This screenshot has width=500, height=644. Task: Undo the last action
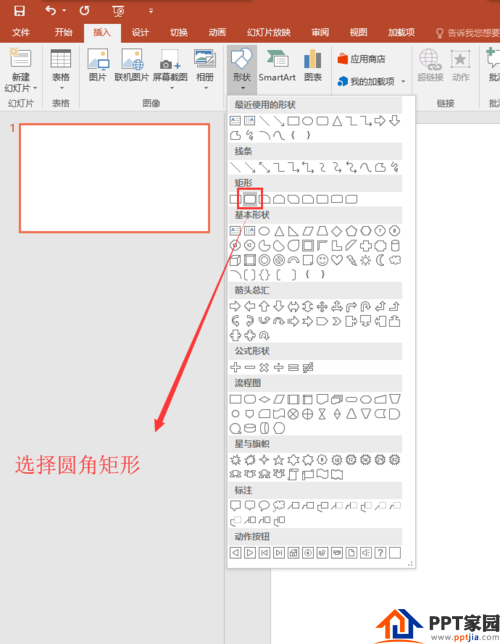pos(51,10)
